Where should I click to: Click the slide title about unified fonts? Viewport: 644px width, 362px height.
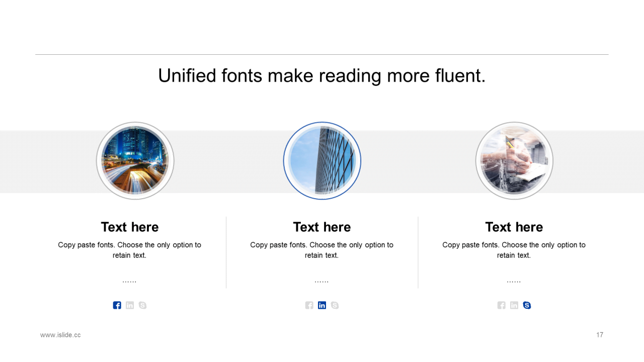pos(322,75)
